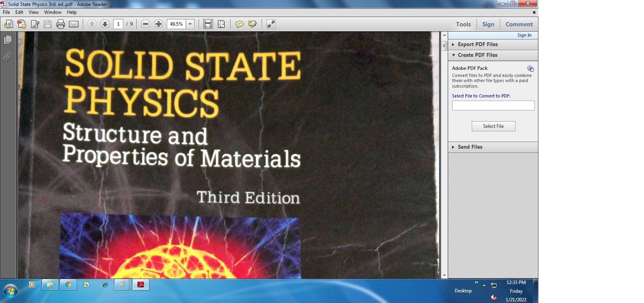Click the Adobe Reader taskbar button
Viewport: 644px width, 303px height.
point(141,284)
